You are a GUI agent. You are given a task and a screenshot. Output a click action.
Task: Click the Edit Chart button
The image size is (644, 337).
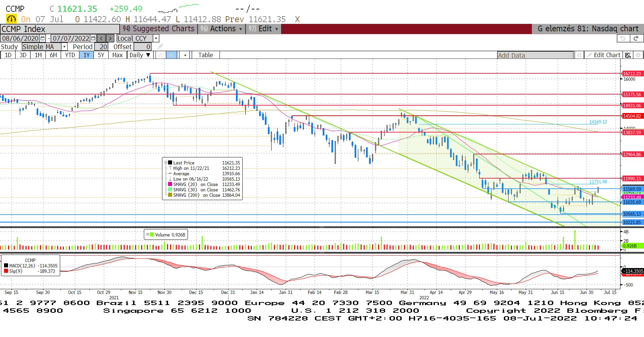pyautogui.click(x=604, y=55)
